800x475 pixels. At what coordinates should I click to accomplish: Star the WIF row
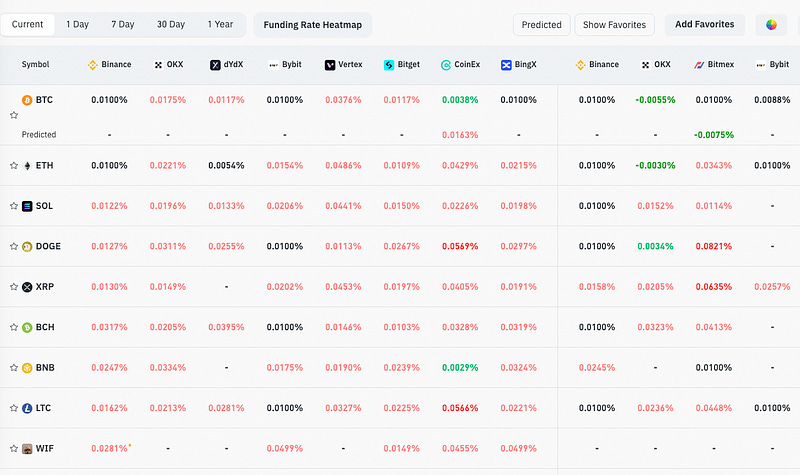(x=14, y=448)
